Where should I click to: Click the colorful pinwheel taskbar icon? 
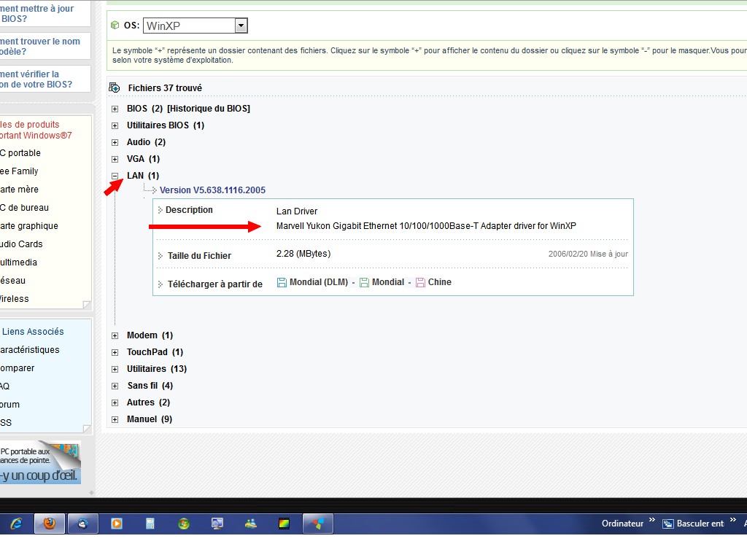[318, 523]
